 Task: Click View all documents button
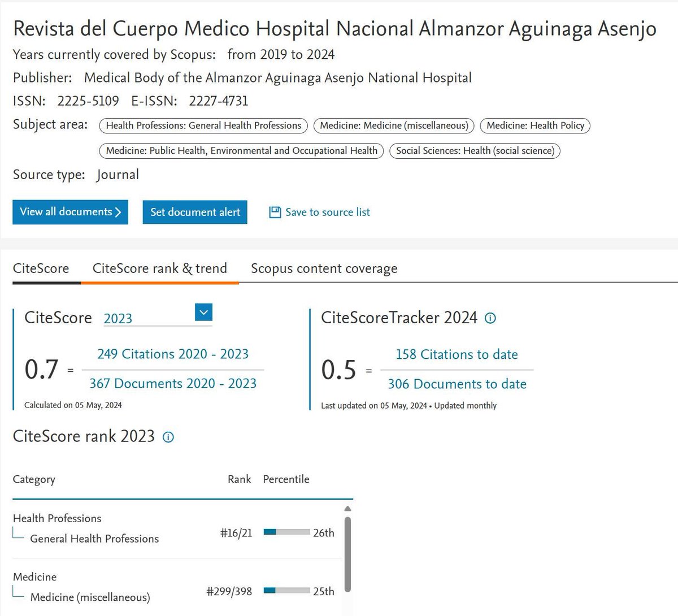coord(70,212)
